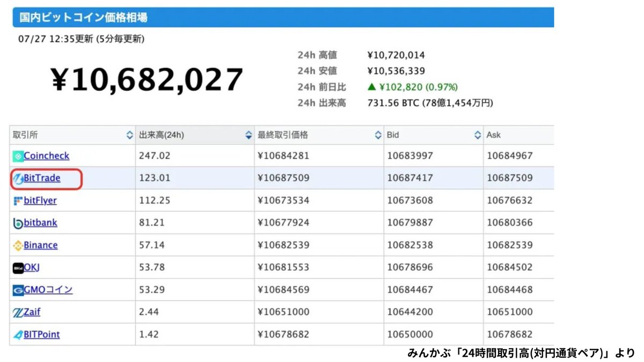
Task: Click bitFlyer Bid value 10673608
Action: 410,201
